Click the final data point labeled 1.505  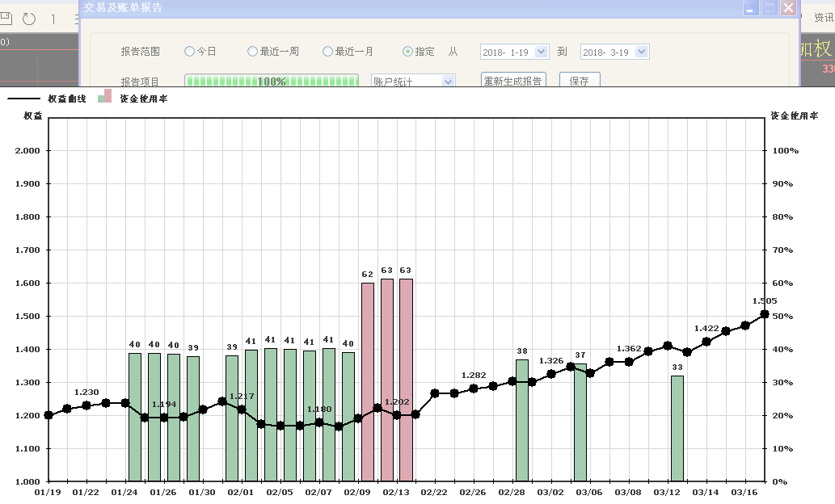[x=764, y=314]
